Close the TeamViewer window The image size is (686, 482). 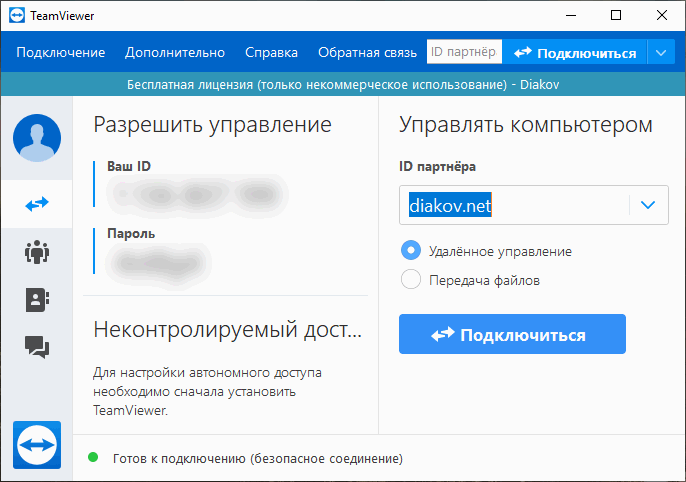(x=662, y=16)
